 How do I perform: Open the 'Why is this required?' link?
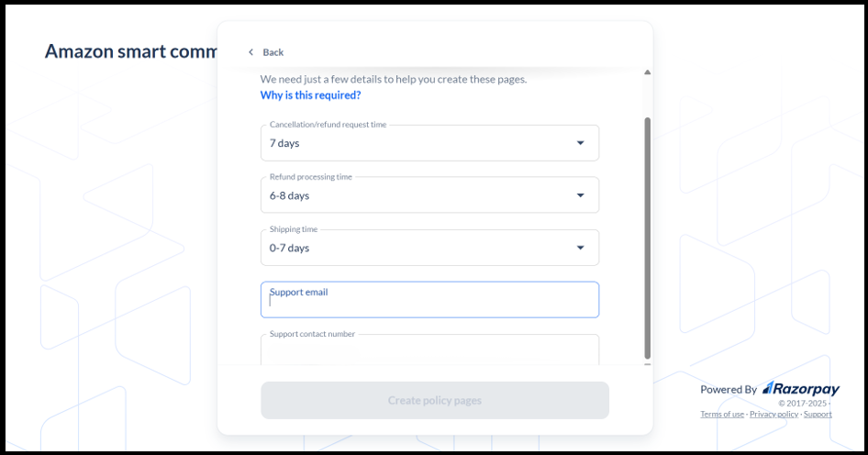pos(310,95)
